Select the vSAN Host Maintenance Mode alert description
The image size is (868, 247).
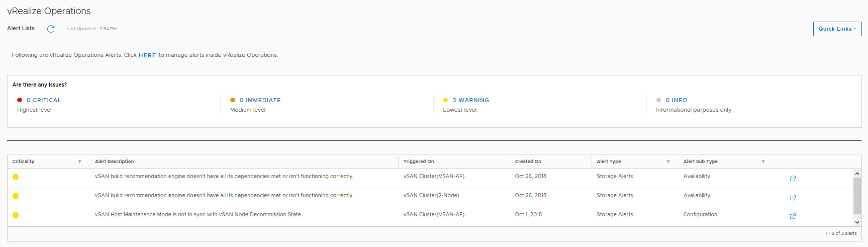(199, 214)
